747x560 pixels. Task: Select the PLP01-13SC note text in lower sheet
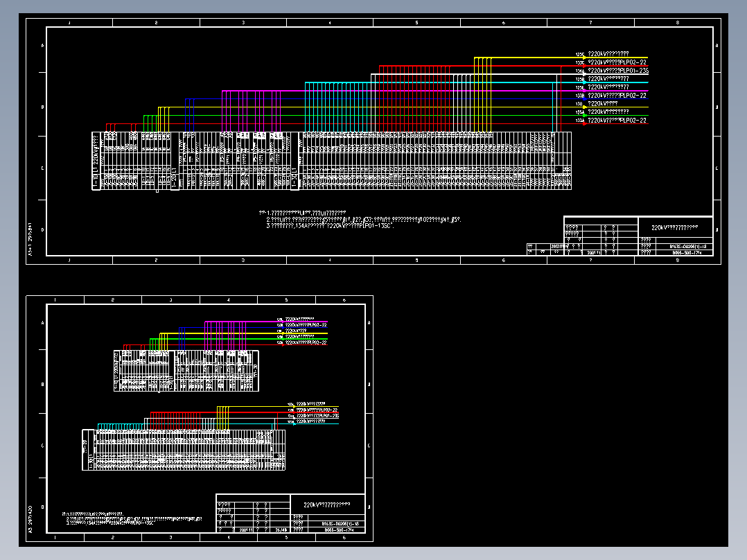point(111,523)
